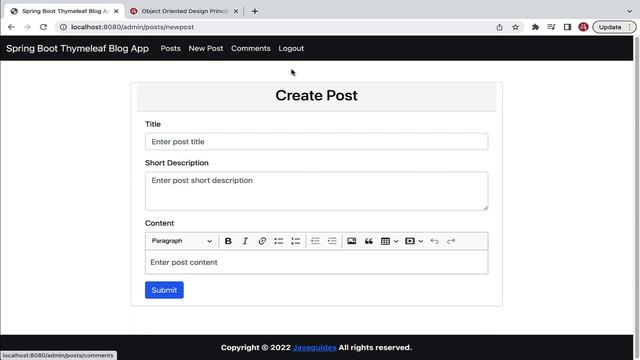Image resolution: width=640 pixels, height=360 pixels.
Task: Open the media control icon
Action: point(551,27)
